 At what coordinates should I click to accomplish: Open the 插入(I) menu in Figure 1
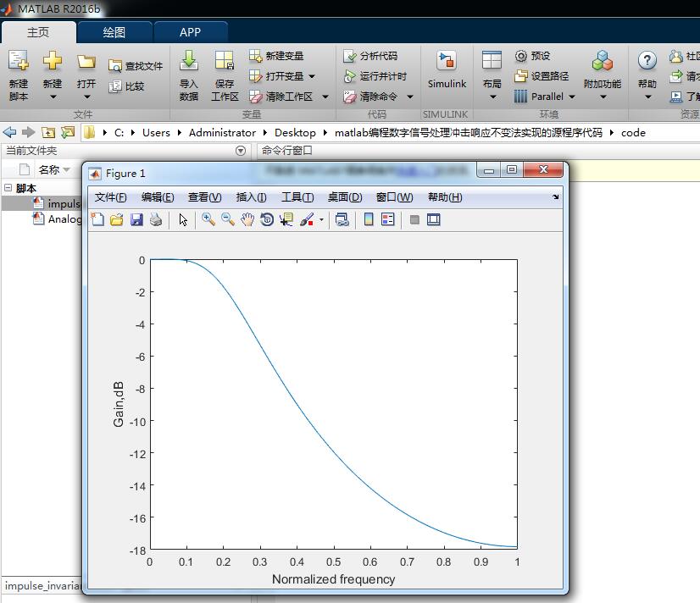click(x=251, y=196)
